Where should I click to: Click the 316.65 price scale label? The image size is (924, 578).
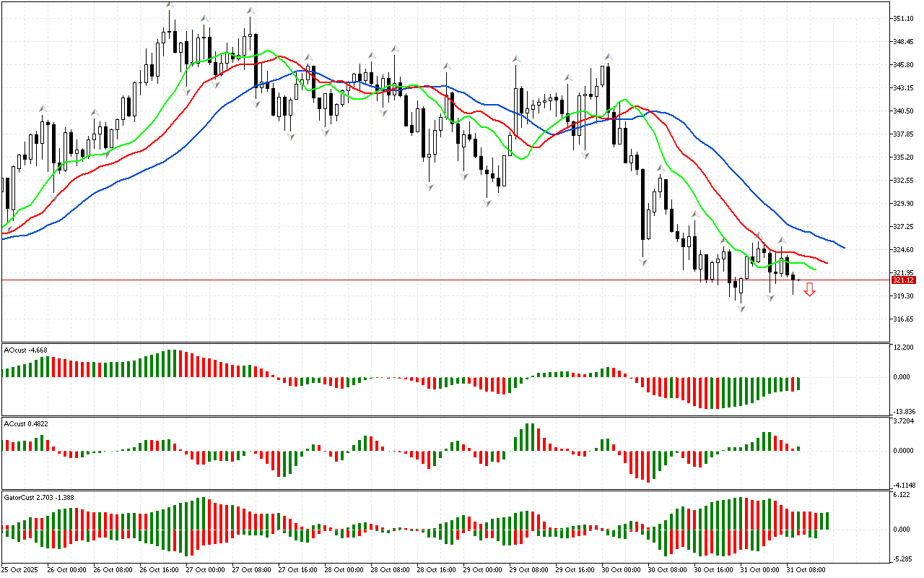(x=903, y=319)
